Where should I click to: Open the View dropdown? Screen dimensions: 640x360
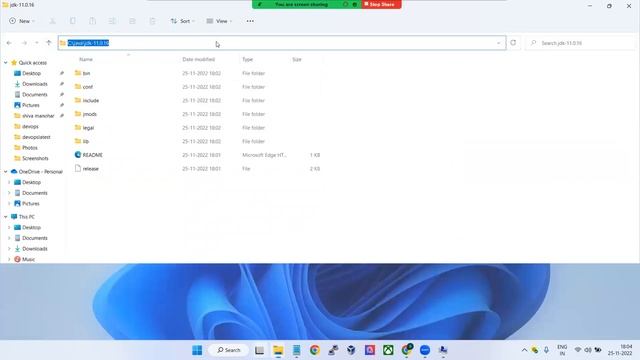click(x=219, y=21)
